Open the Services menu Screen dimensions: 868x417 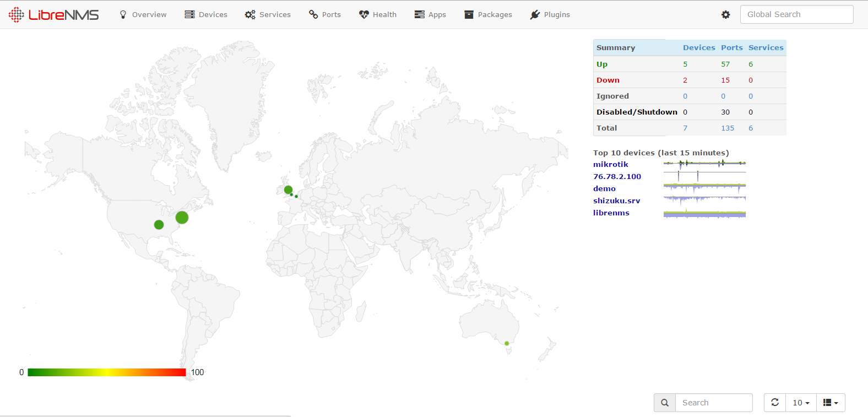click(268, 14)
